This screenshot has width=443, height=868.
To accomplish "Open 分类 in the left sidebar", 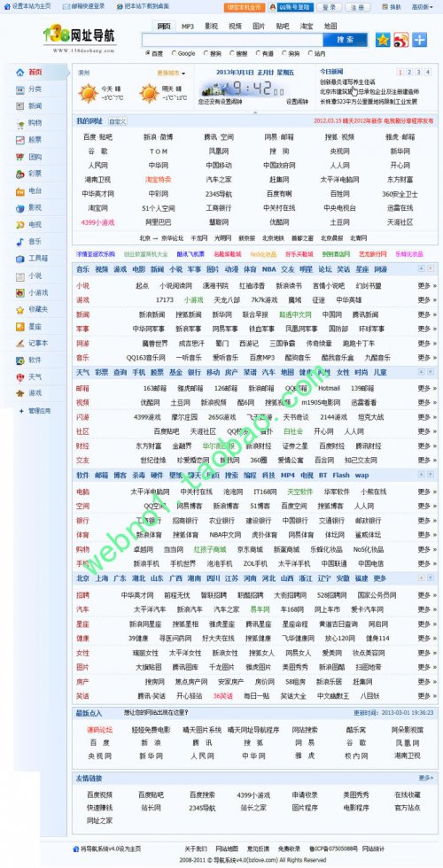I will [35, 89].
